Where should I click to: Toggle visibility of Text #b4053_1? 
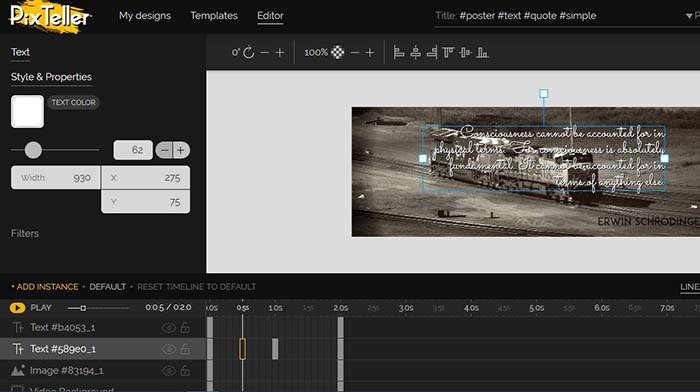[x=169, y=328]
